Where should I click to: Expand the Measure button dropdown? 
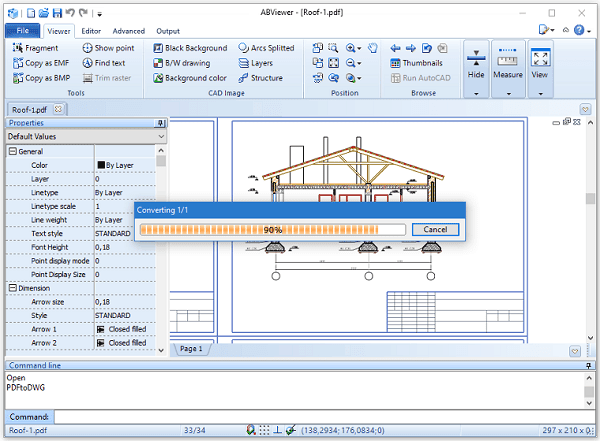[x=509, y=93]
